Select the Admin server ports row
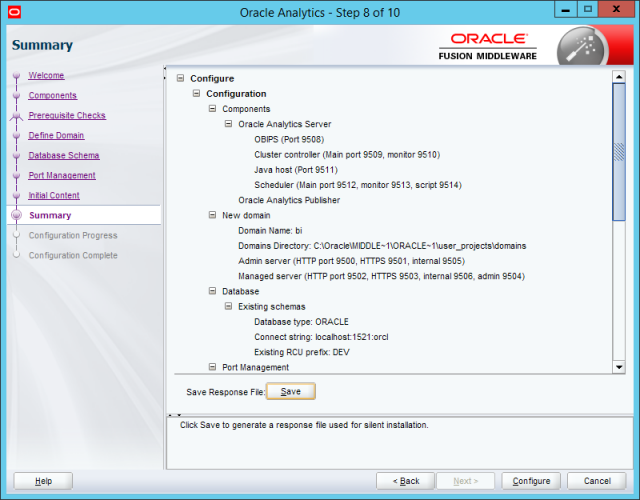Screen dimensions: 640x500 [351, 261]
